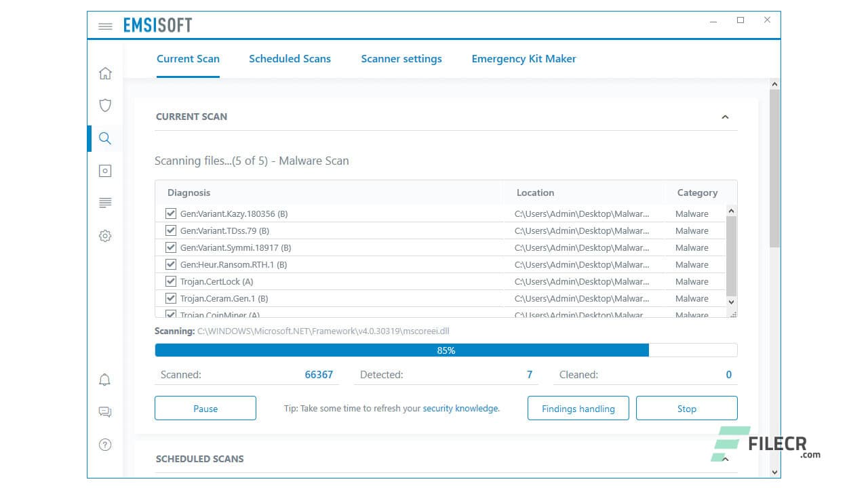Pause the current malware scan
The width and height of the screenshot is (868, 488).
point(205,408)
